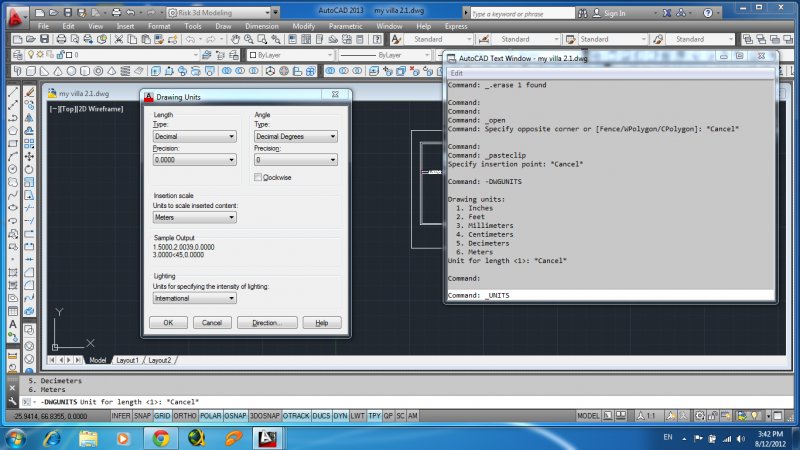Open the Help question mark toolbar icon
The width and height of the screenshot is (800, 450).
(x=377, y=39)
